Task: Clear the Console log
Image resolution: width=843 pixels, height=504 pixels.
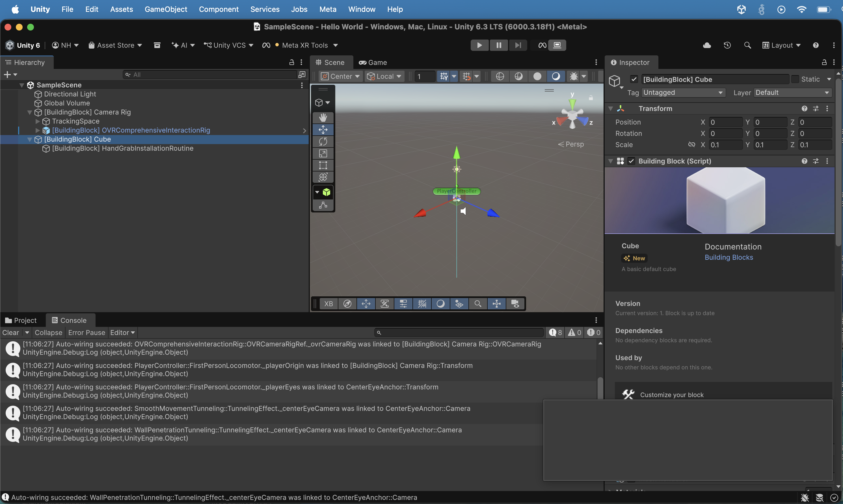Action: tap(10, 333)
